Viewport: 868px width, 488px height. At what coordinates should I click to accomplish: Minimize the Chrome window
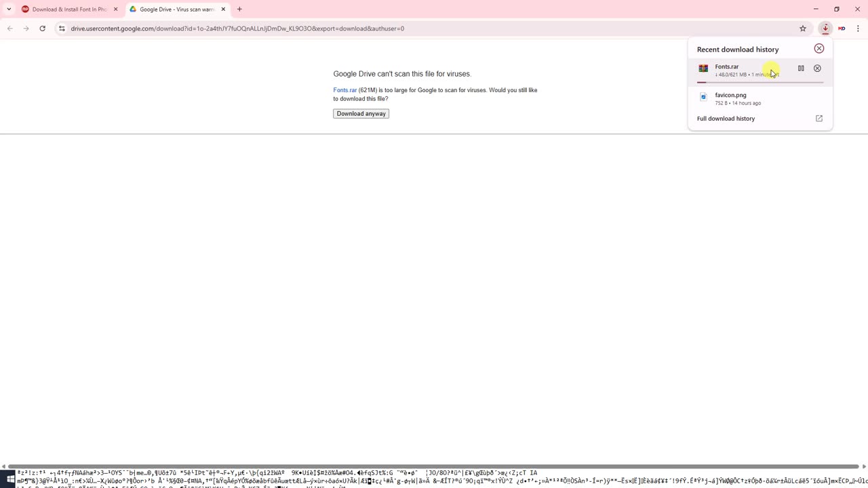tap(816, 9)
